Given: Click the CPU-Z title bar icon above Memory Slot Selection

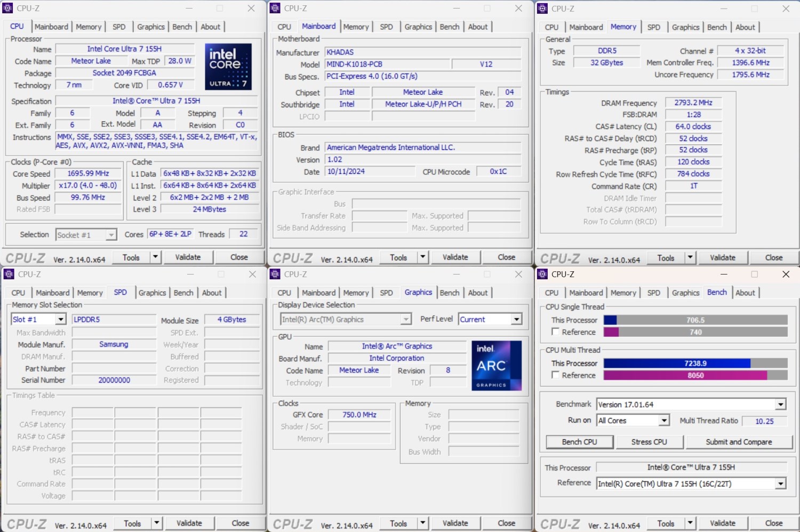Looking at the screenshot, I should [x=9, y=274].
